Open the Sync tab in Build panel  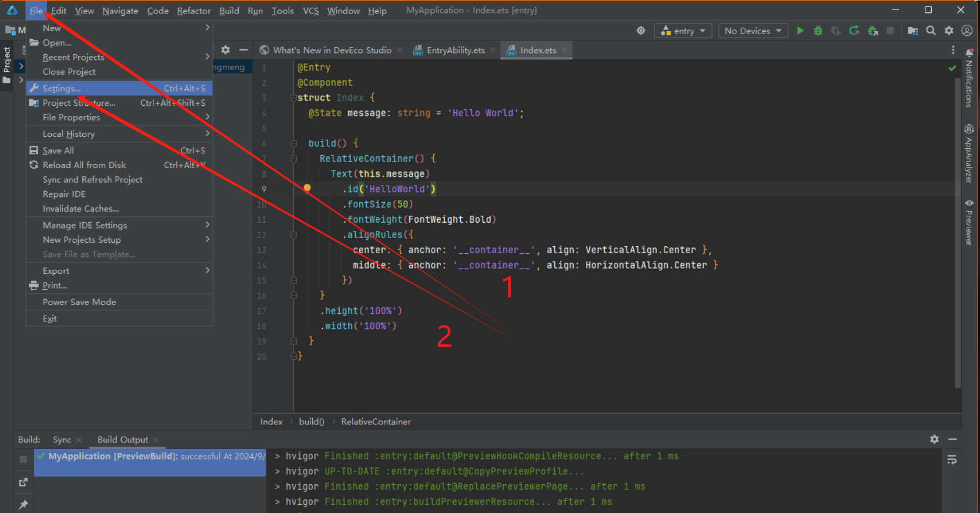[x=62, y=440]
